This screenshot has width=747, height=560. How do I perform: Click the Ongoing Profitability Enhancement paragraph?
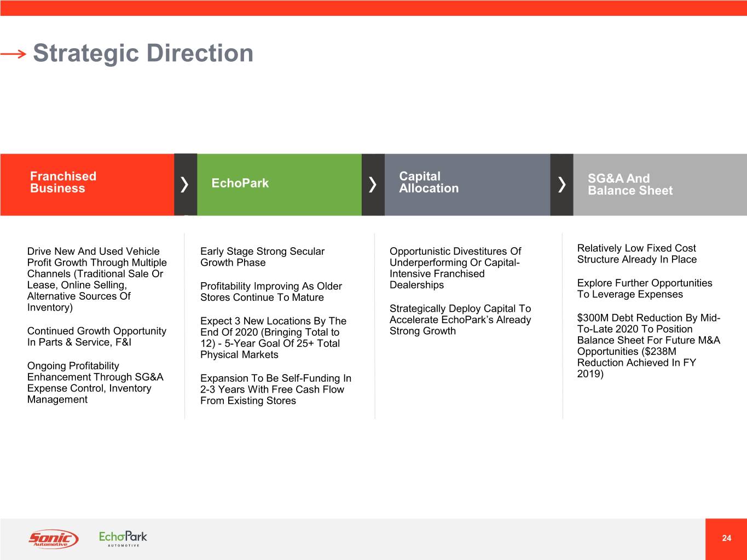[95, 382]
